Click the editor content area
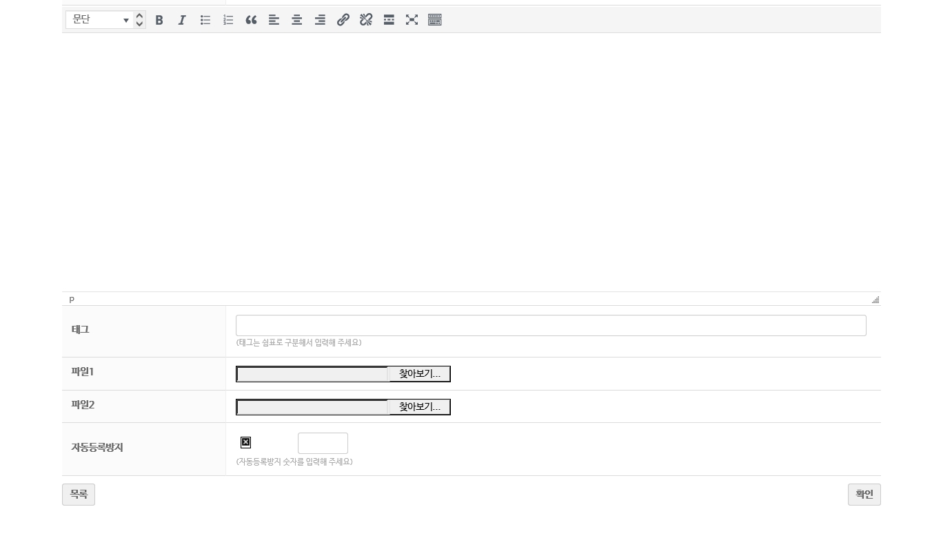The width and height of the screenshot is (952, 560). (x=472, y=162)
